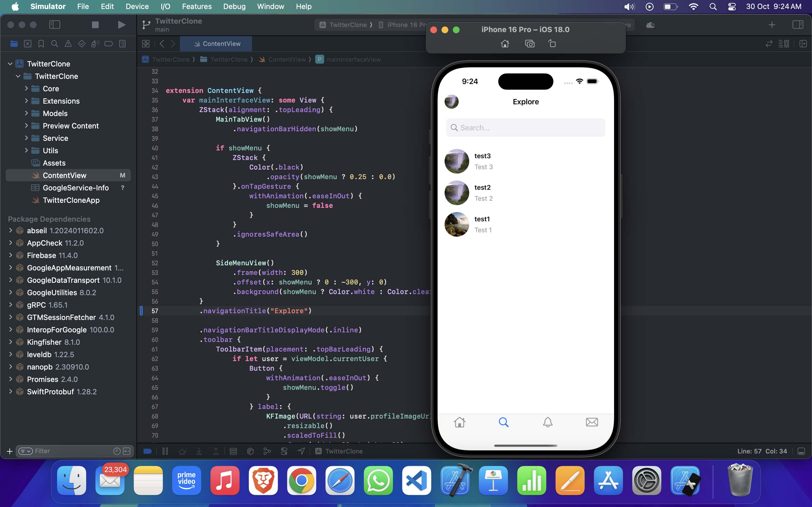Click the Search field in the app

coord(526,128)
